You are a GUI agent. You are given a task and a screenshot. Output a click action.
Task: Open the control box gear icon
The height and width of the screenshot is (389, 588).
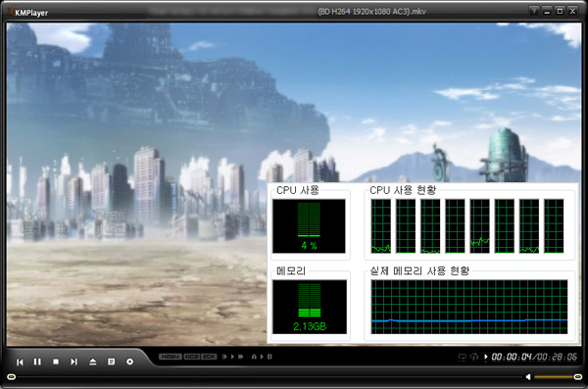129,362
